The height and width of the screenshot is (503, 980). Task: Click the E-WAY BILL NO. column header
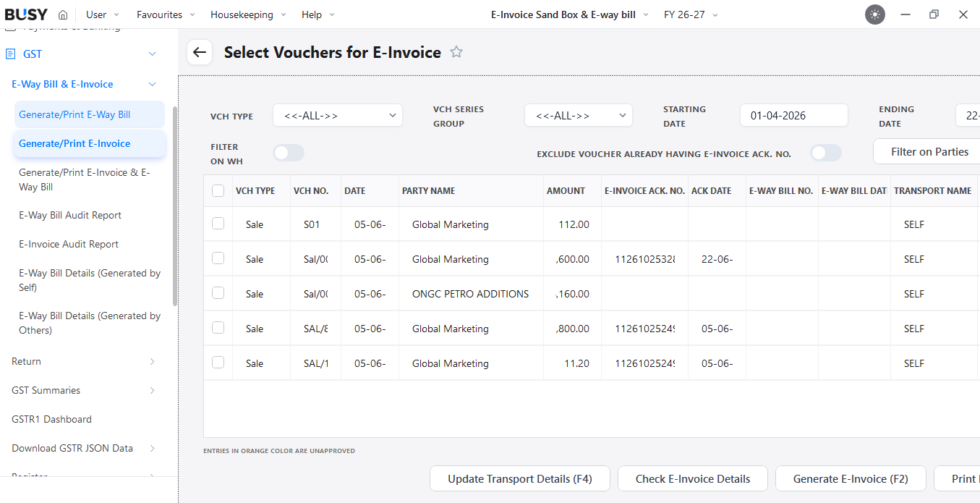(781, 191)
